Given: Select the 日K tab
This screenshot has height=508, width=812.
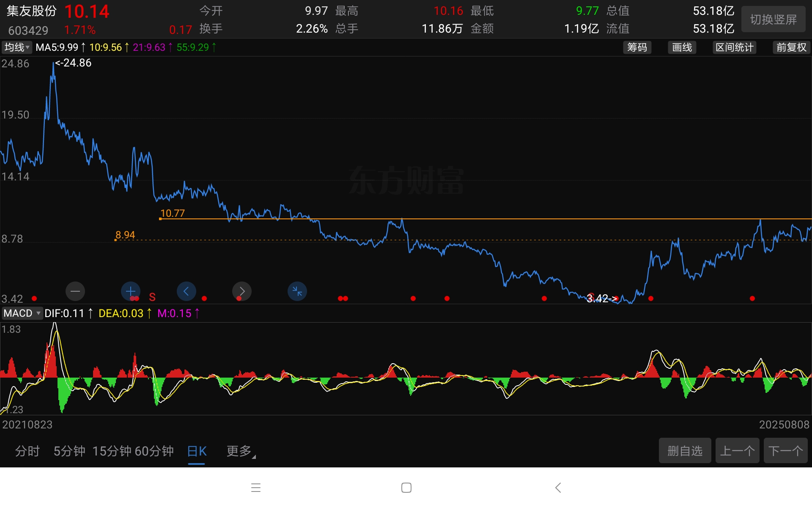Looking at the screenshot, I should pyautogui.click(x=197, y=451).
